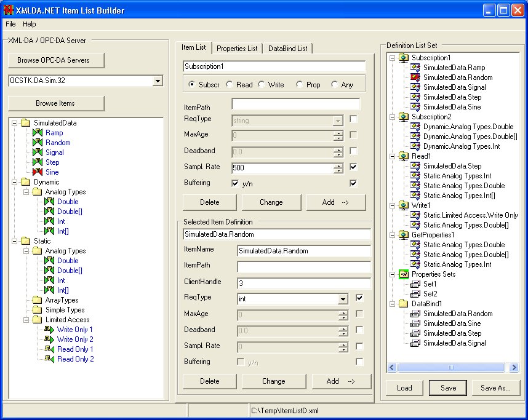
Task: Click the Subscription2 list icon
Action: (x=404, y=117)
